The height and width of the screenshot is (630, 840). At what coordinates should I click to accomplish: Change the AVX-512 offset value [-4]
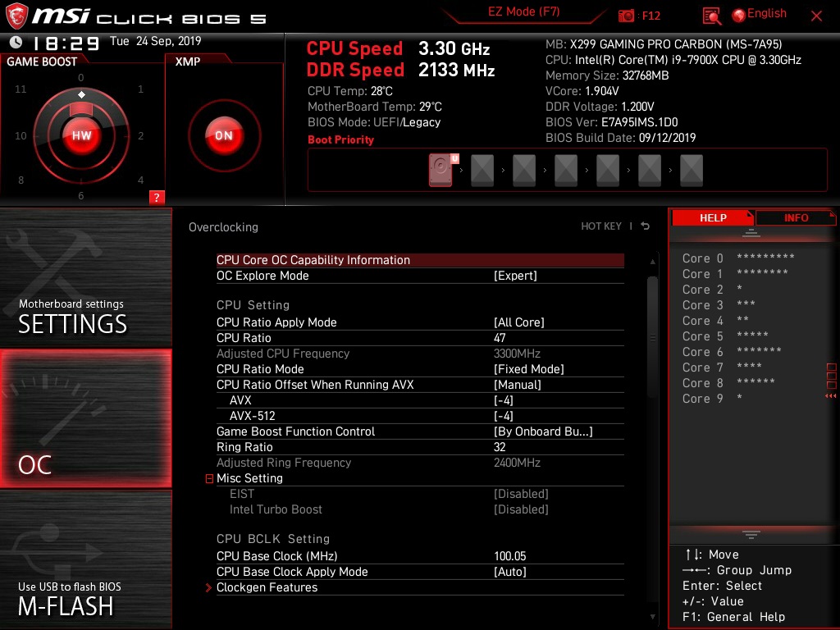pyautogui.click(x=420, y=416)
